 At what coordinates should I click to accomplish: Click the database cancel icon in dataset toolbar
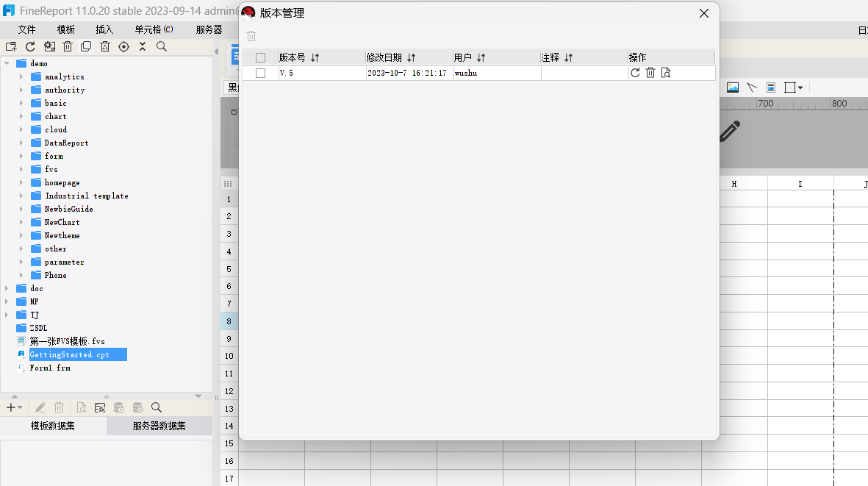138,408
